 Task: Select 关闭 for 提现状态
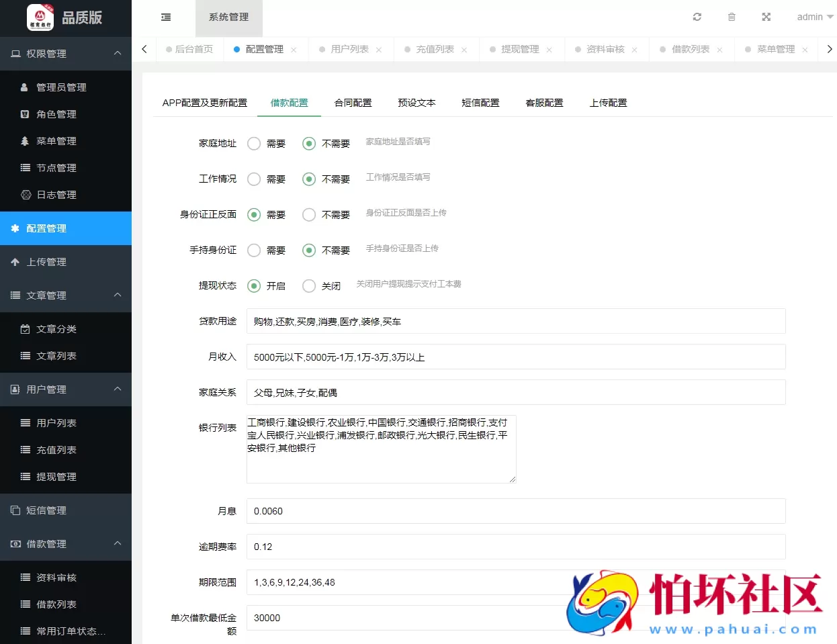coord(309,285)
